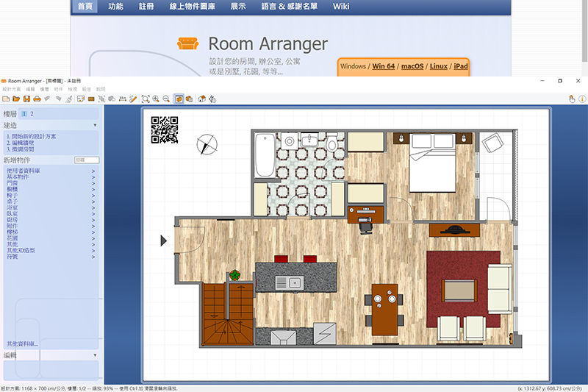Open the 設計方案 menu
This screenshot has height=392, width=588.
[11, 89]
